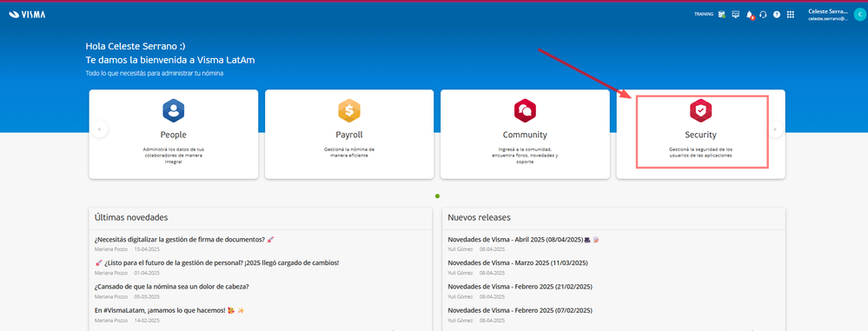
Task: Open '¿Cansado de que la nómina' news
Action: [172, 287]
